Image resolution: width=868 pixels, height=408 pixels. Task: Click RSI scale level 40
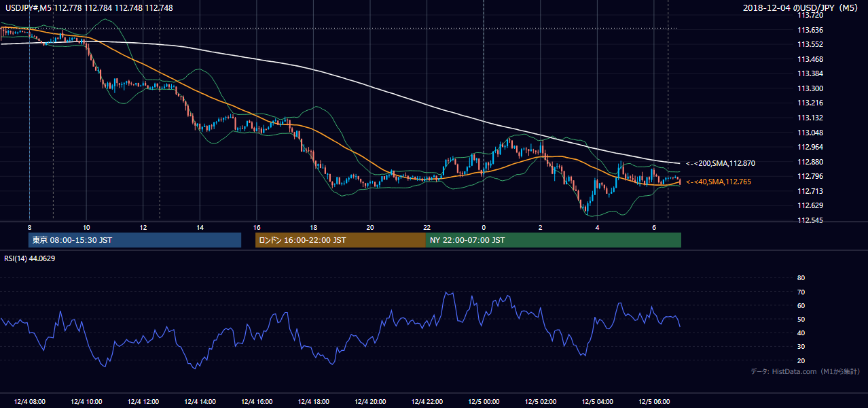801,333
